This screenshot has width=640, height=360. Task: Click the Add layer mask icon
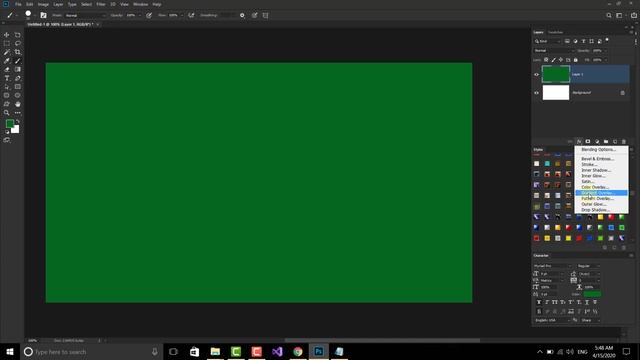588,142
